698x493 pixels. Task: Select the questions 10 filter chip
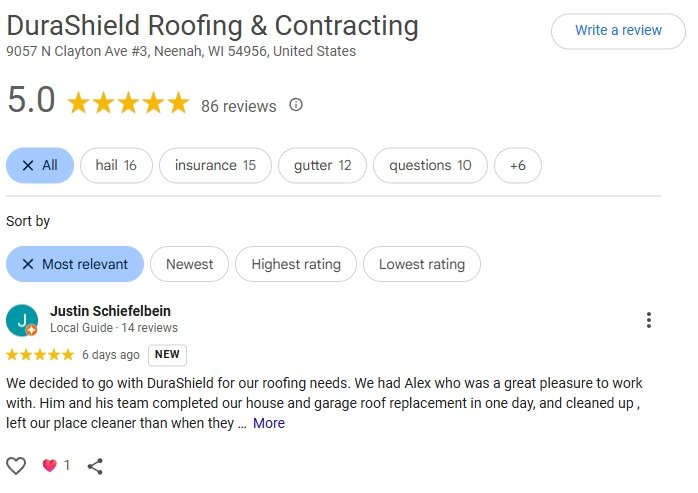pos(430,166)
